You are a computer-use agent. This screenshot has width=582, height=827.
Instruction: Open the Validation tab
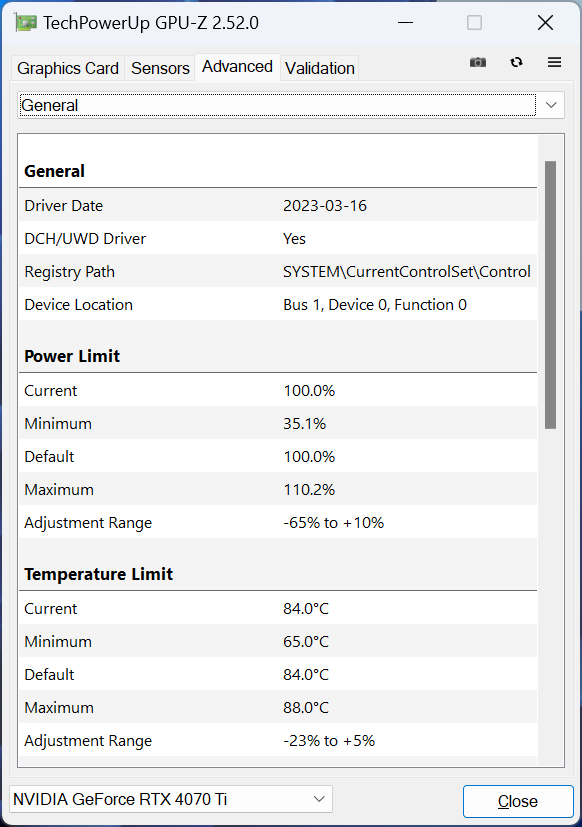coord(320,68)
